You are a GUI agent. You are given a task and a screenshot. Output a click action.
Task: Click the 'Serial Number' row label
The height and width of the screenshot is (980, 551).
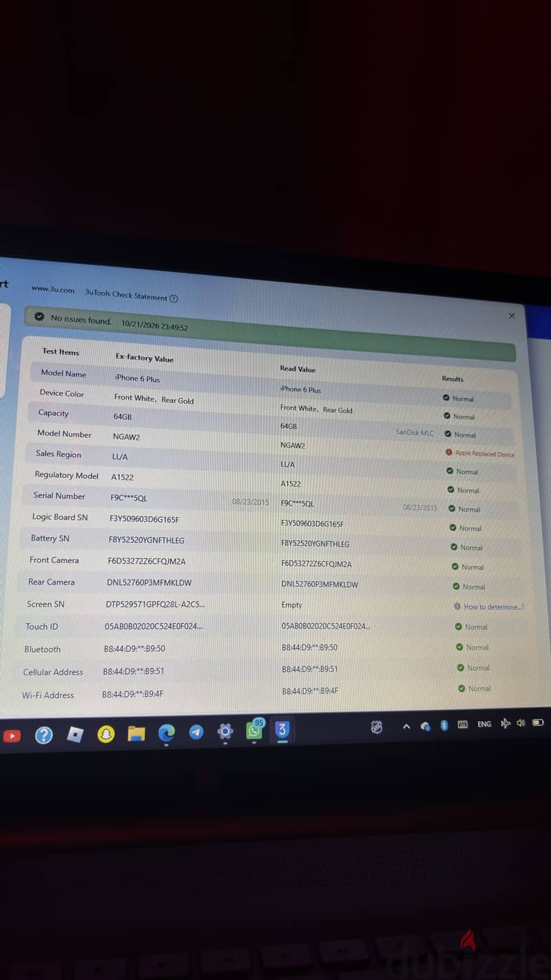[59, 496]
